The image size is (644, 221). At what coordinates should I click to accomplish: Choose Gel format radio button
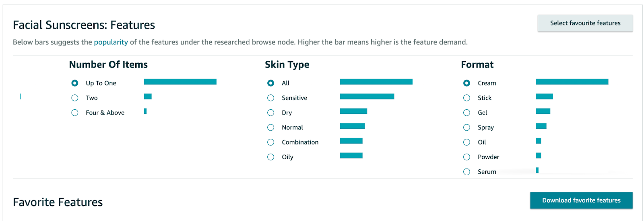[x=467, y=113]
